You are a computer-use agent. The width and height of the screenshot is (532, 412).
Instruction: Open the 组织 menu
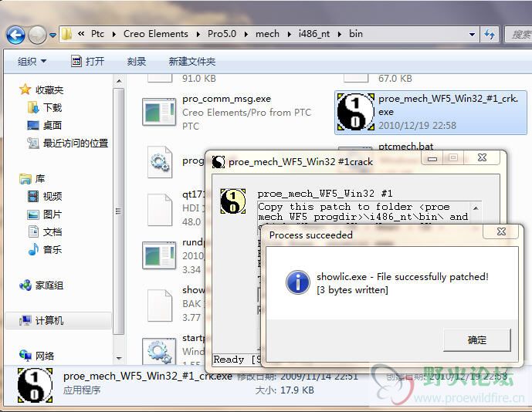tap(32, 62)
